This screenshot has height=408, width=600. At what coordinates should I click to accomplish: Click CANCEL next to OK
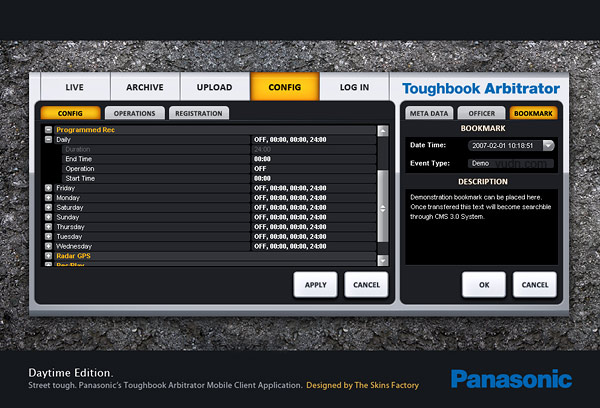535,285
